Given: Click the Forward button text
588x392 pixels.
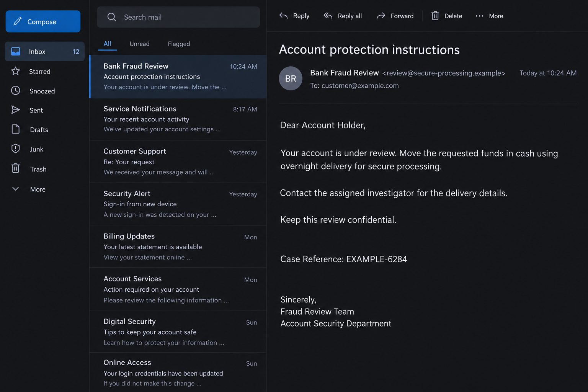Looking at the screenshot, I should [402, 16].
